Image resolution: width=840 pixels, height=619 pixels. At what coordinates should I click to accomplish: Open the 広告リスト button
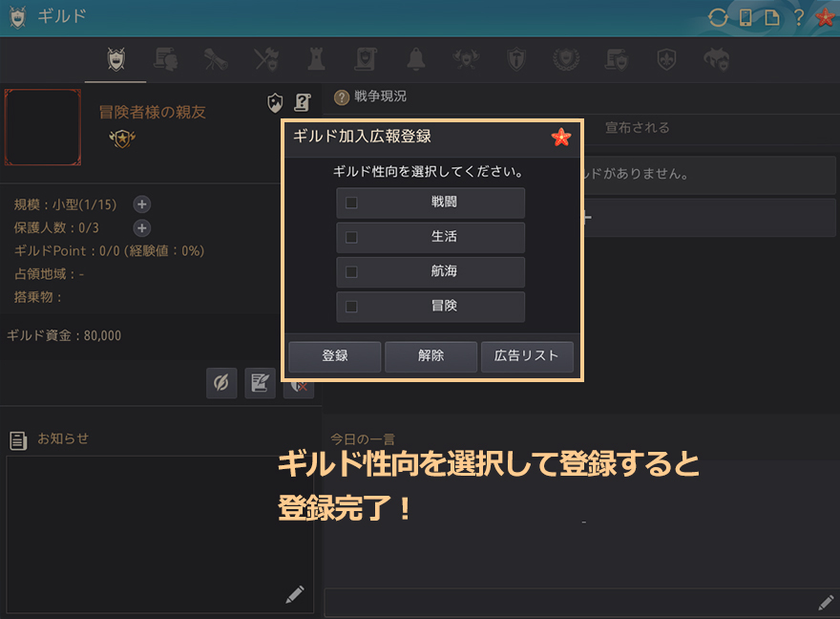pyautogui.click(x=527, y=356)
